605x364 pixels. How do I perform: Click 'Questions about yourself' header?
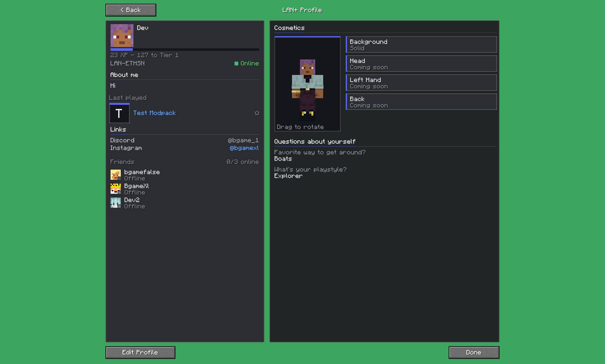point(315,142)
